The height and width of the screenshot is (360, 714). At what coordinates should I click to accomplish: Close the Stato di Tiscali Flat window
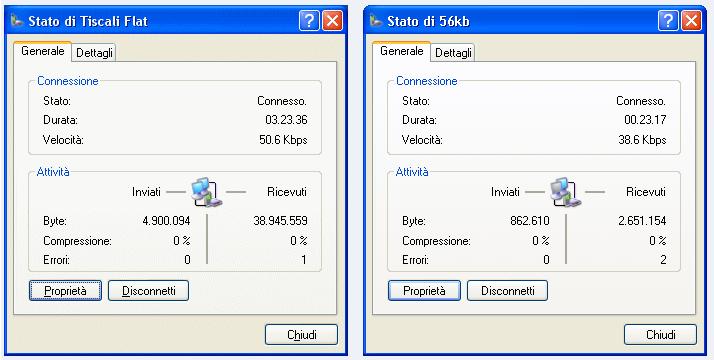click(332, 21)
